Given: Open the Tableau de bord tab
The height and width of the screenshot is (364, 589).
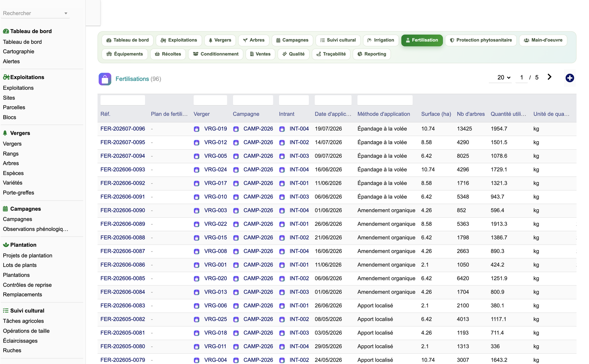Looking at the screenshot, I should tap(127, 40).
